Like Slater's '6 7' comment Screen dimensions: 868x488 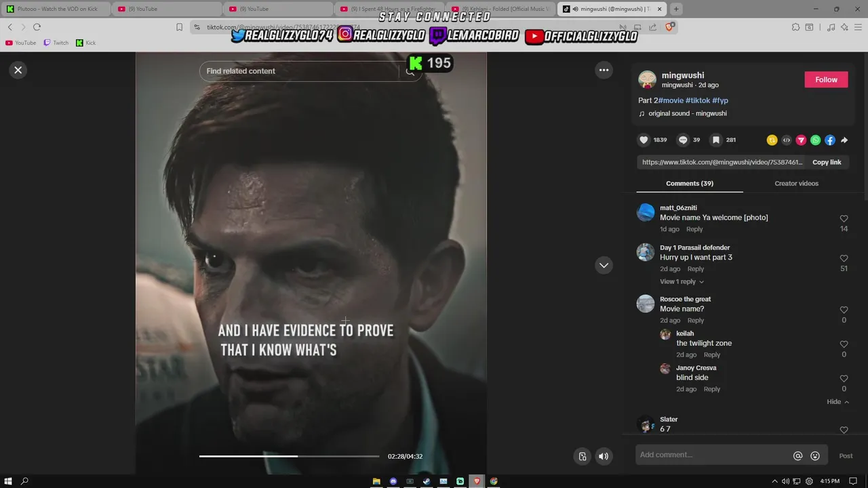(x=844, y=430)
